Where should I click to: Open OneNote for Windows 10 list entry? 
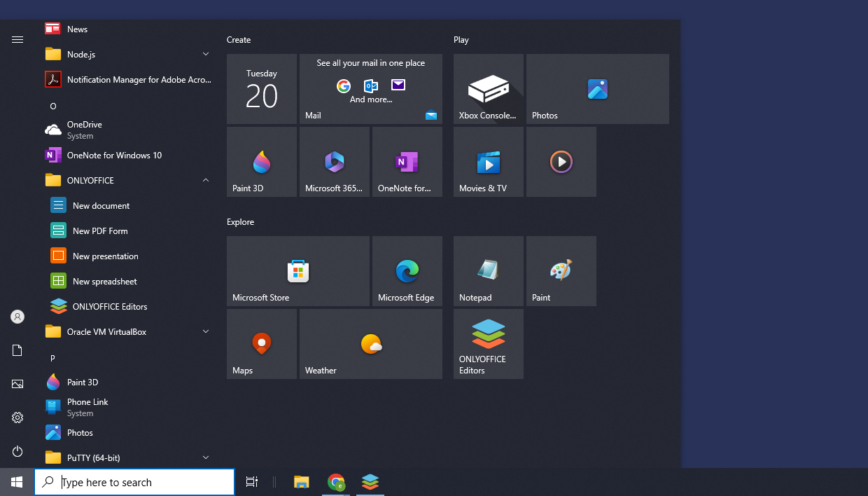127,155
